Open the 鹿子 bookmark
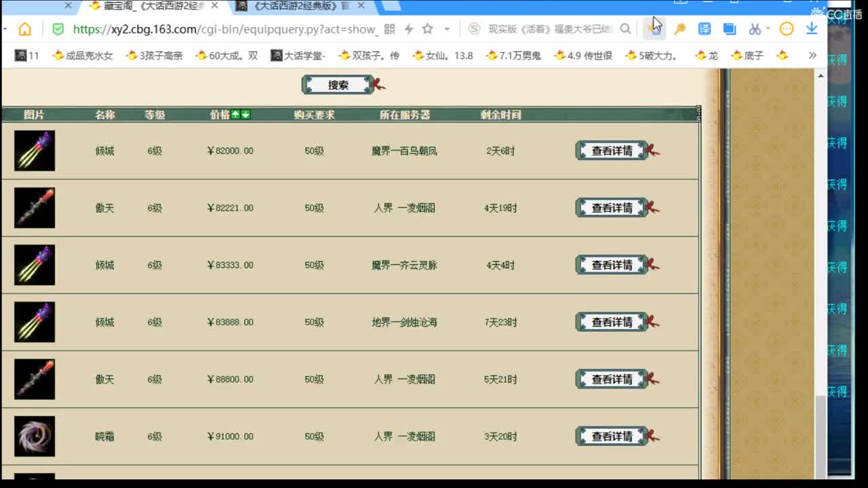The width and height of the screenshot is (868, 488). tap(747, 56)
